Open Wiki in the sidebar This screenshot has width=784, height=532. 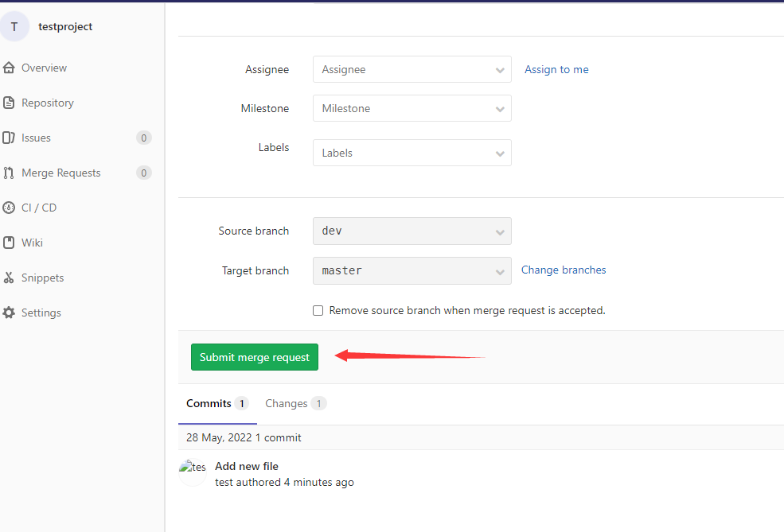(x=32, y=243)
